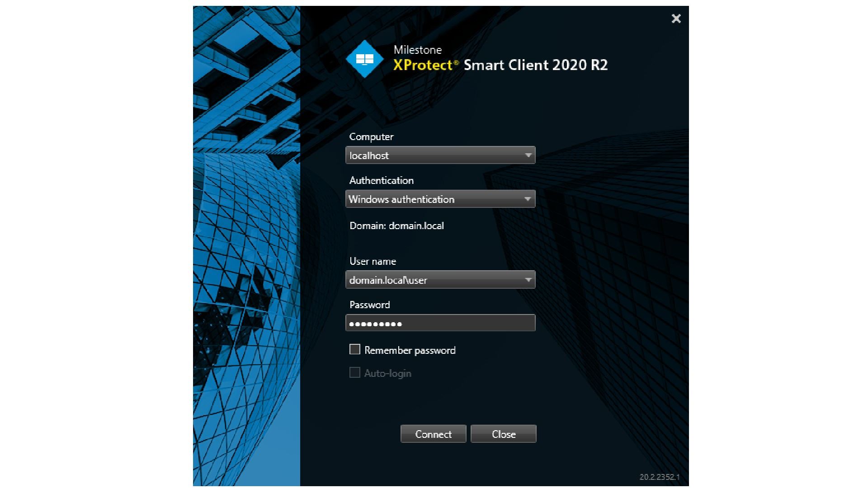Focus the Password input field
Viewport: 868px width, 488px height.
point(440,323)
